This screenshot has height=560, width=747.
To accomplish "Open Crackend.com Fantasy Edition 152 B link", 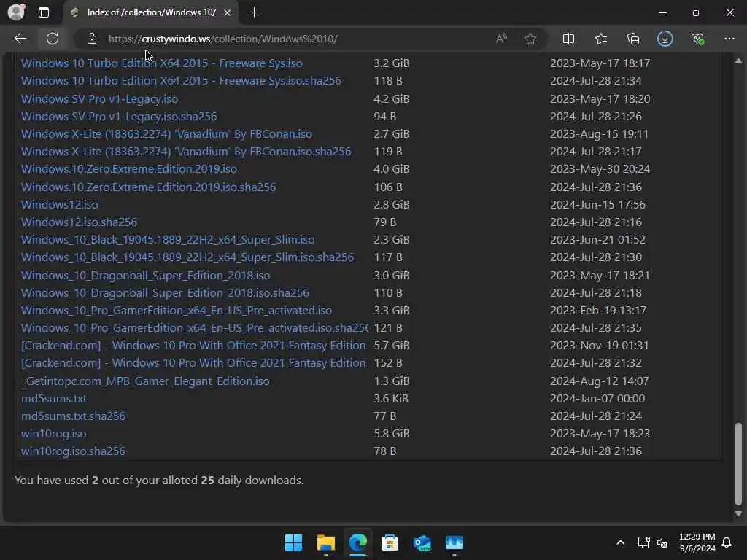I will coord(193,363).
